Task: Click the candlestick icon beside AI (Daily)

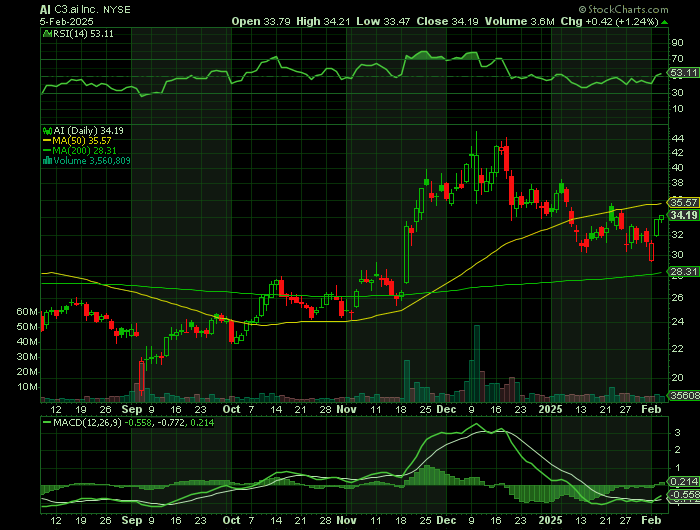Action: pyautogui.click(x=47, y=131)
